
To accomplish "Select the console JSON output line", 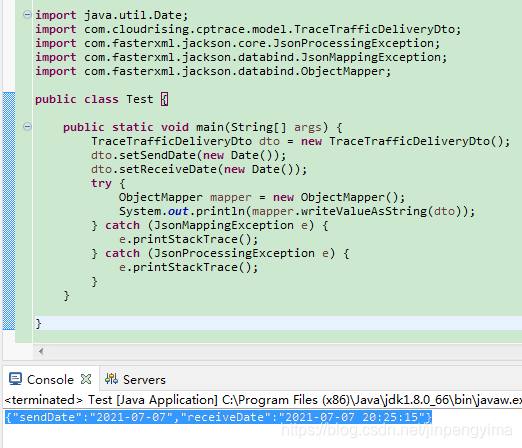I will pos(219,417).
